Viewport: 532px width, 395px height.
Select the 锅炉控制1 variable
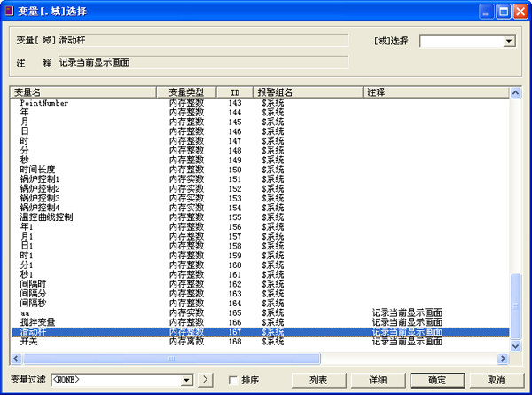260,179
